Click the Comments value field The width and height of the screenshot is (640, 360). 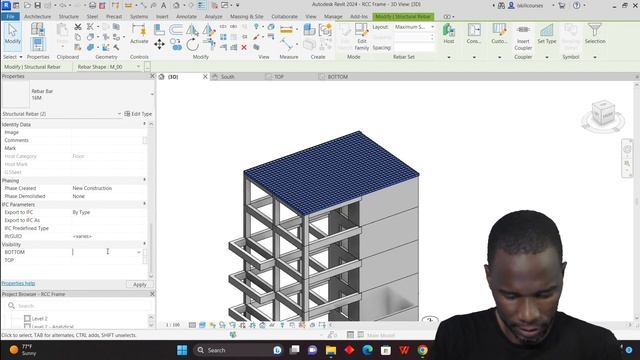(x=107, y=140)
